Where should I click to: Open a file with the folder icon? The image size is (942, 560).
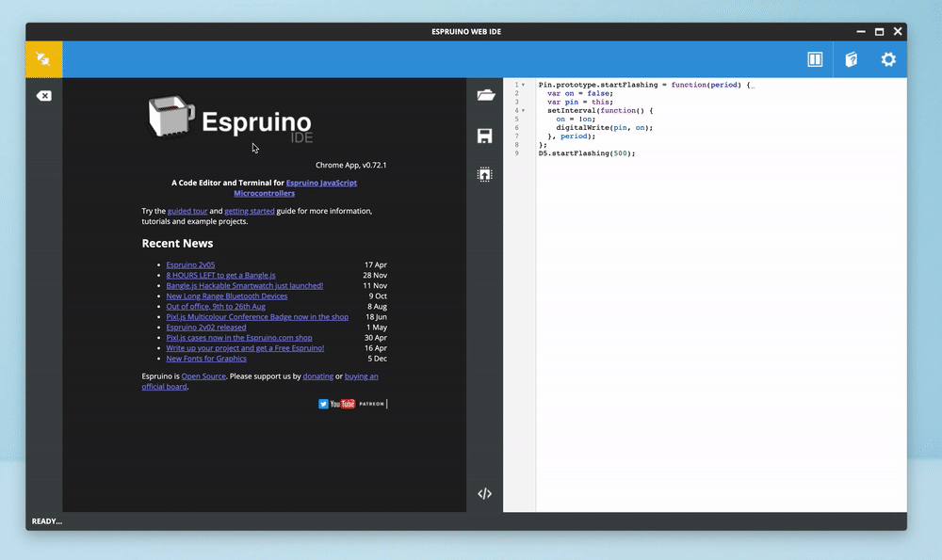pos(485,95)
